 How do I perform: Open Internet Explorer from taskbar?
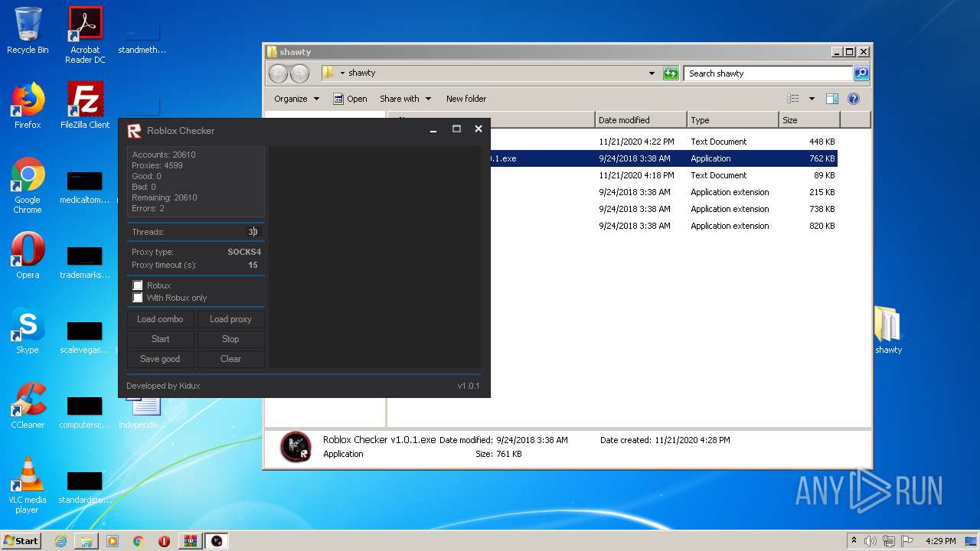[60, 541]
